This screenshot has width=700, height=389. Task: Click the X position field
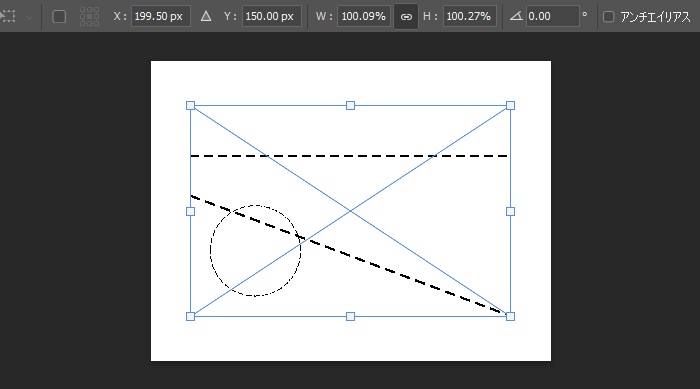pyautogui.click(x=161, y=17)
